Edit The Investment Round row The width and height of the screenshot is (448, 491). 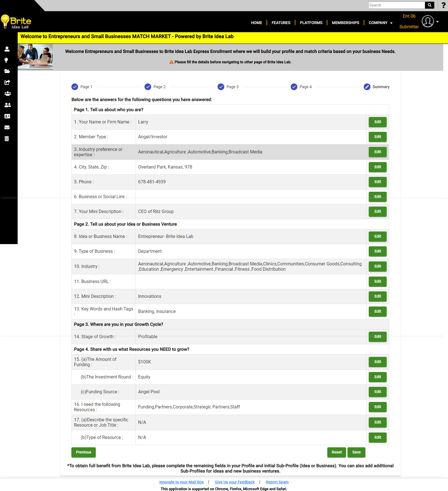pos(378,377)
